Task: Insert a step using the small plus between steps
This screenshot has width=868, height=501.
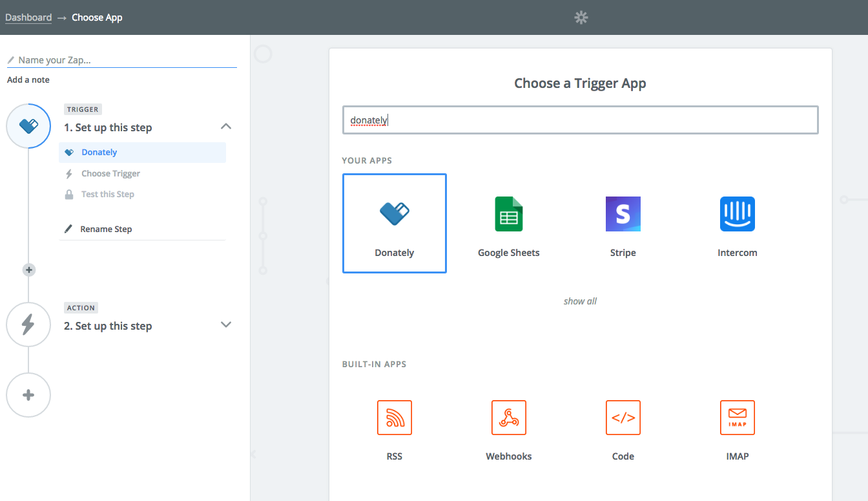Action: pyautogui.click(x=29, y=270)
